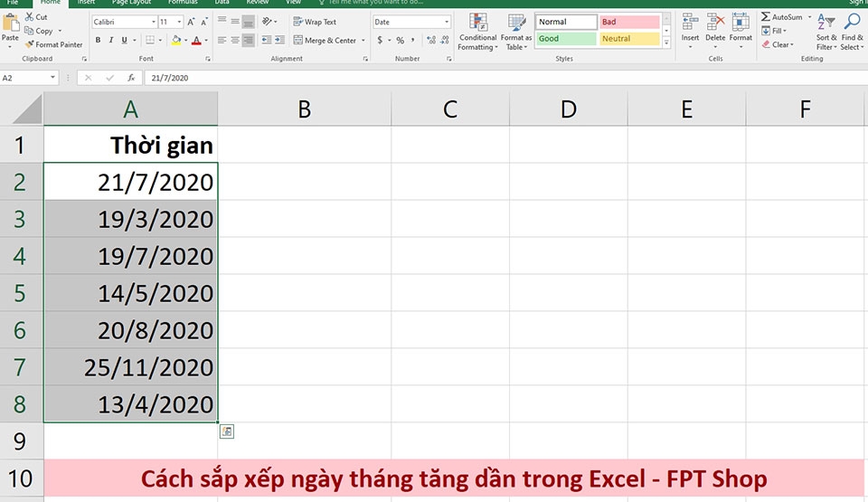Expand the cell styles gallery
This screenshot has width=868, height=502.
(x=666, y=43)
